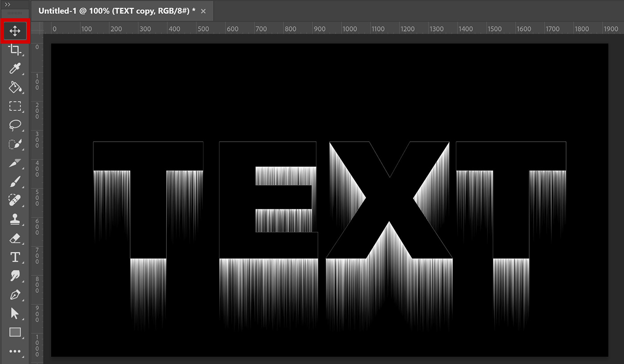
Task: Select the Move tool
Action: (x=15, y=31)
